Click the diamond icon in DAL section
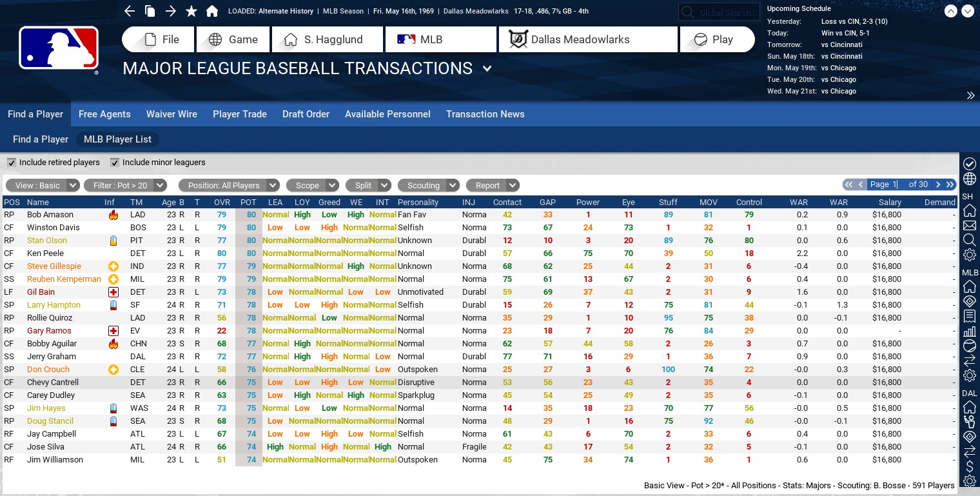Image resolution: width=980 pixels, height=496 pixels. [970, 436]
